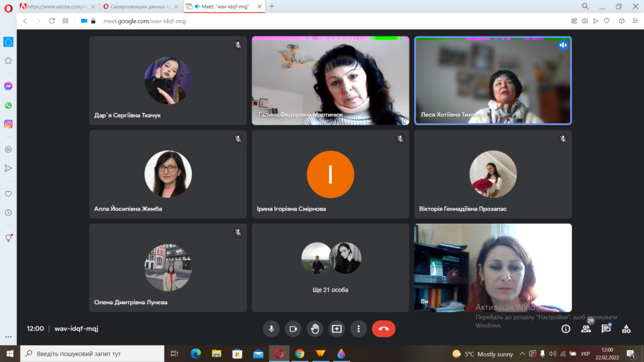Open the activities shapes icon

pos(626,329)
